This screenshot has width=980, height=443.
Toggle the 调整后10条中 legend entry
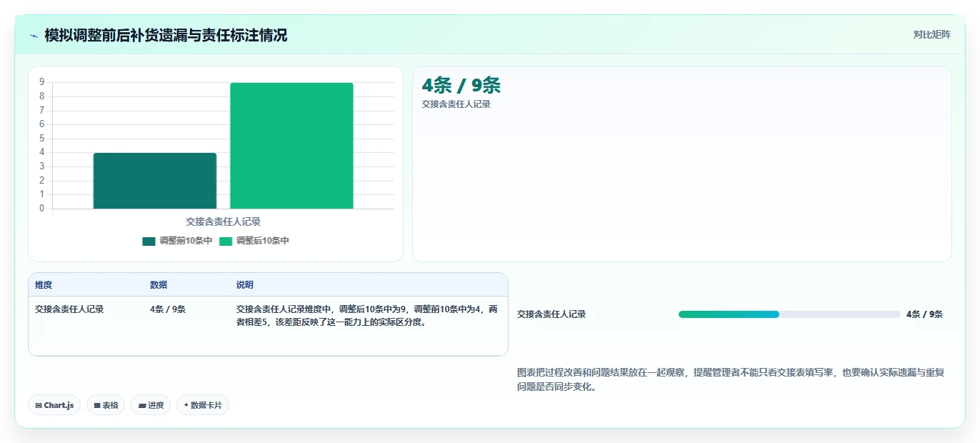pyautogui.click(x=254, y=241)
